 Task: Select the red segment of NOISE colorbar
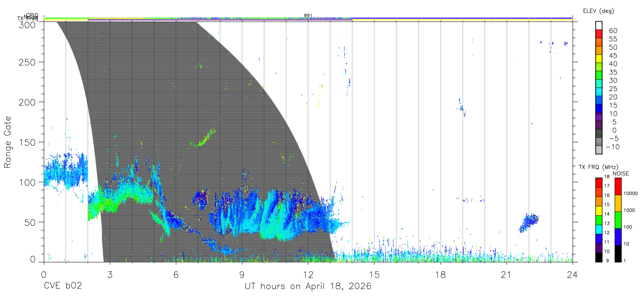click(x=618, y=186)
